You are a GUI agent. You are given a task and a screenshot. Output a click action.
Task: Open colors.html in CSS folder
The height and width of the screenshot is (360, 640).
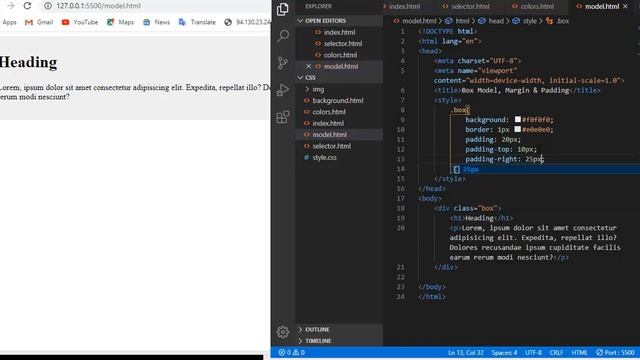(339, 112)
